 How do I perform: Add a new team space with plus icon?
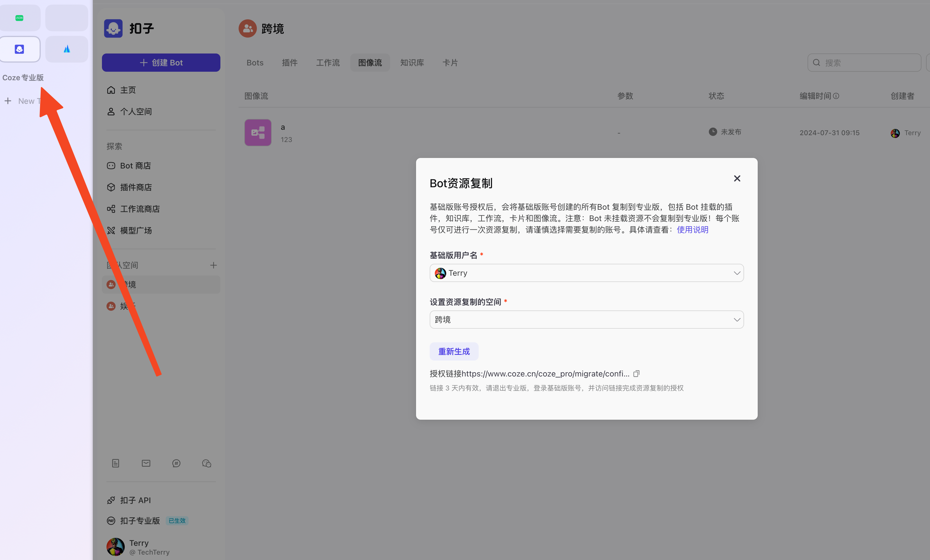click(213, 265)
